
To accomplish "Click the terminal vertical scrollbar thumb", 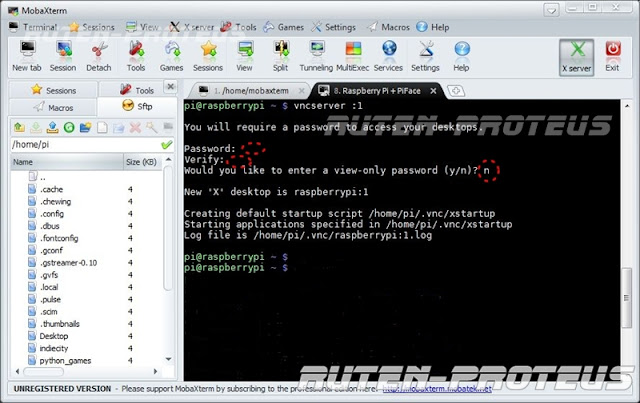I will coord(627,298).
